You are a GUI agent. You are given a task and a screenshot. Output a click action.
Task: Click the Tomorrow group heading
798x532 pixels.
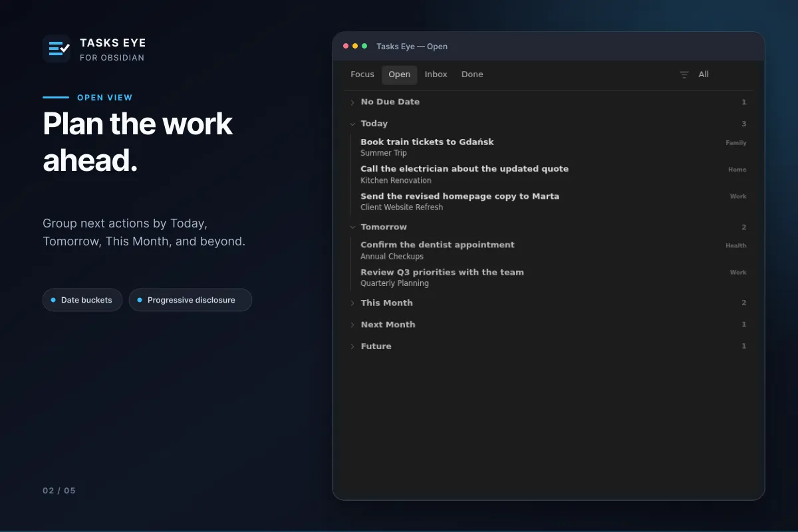pyautogui.click(x=384, y=227)
